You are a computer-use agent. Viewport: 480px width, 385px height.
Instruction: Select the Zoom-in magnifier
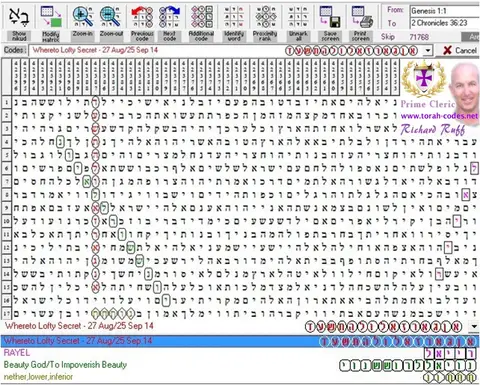pos(83,17)
